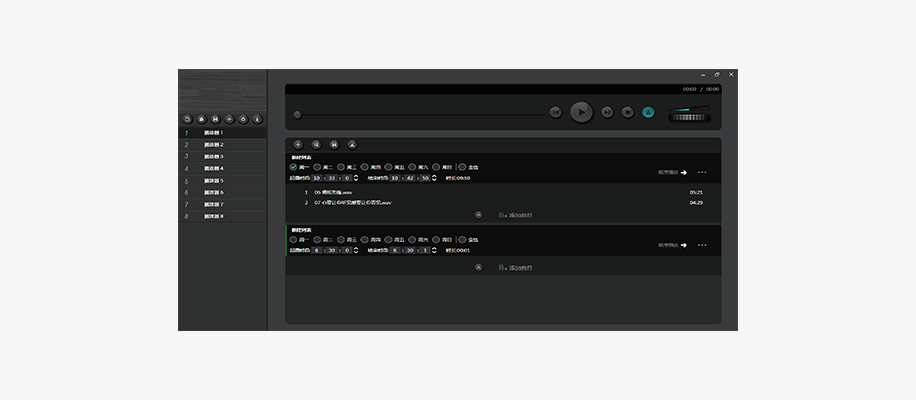Skip to the previous track

point(555,113)
